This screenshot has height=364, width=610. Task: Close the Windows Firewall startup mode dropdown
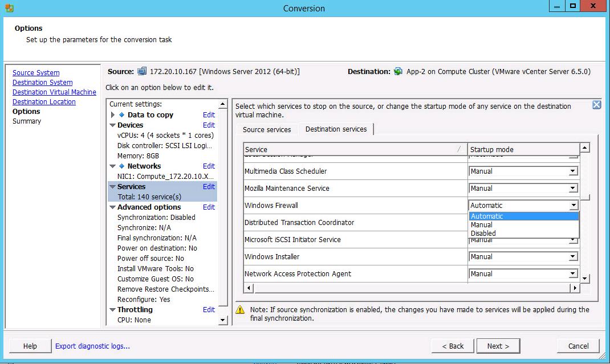click(x=574, y=205)
